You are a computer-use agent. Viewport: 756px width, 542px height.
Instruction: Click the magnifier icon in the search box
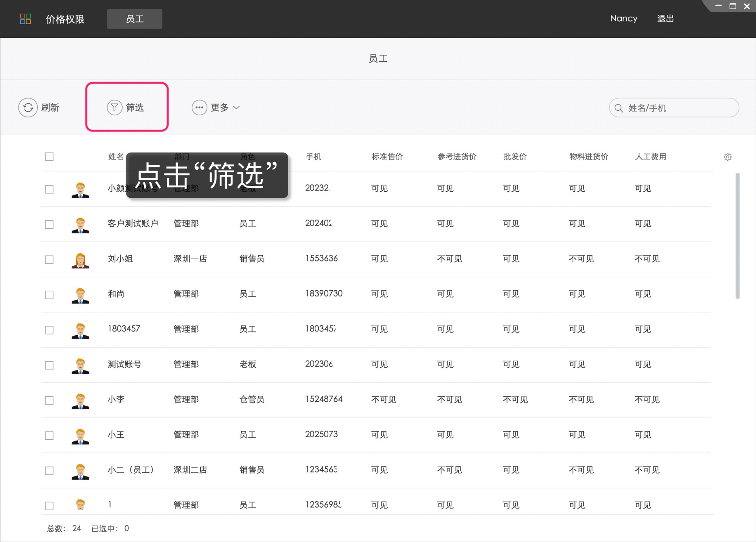619,108
